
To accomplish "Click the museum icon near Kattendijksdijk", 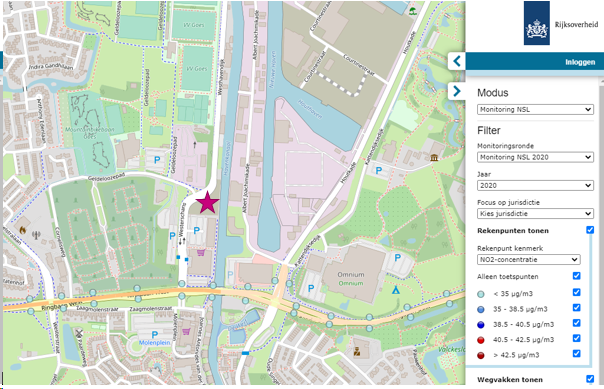I will (x=435, y=158).
